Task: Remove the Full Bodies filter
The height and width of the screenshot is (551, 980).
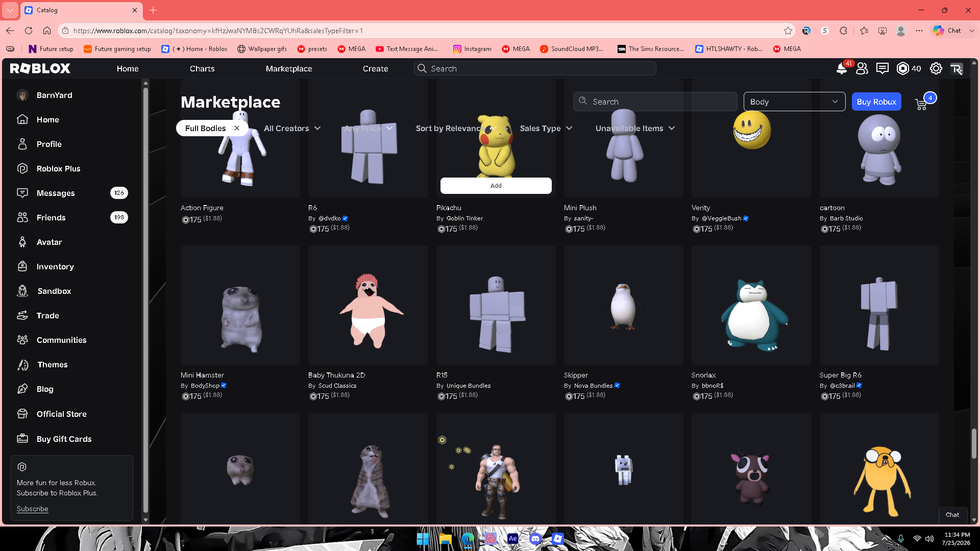Action: pos(237,128)
